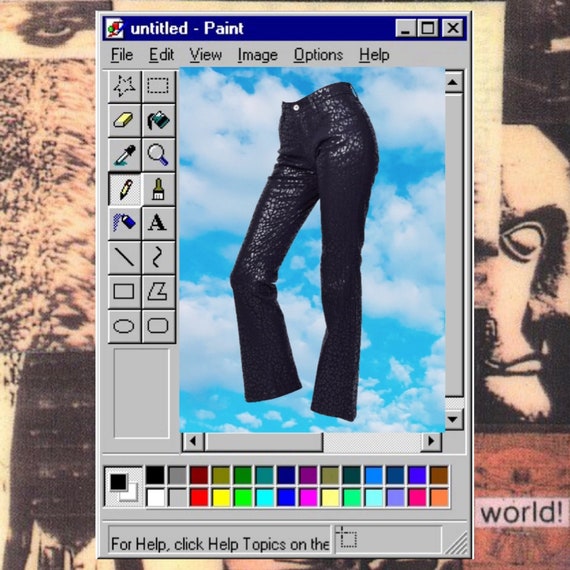Pick the bright red palette color
The width and height of the screenshot is (570, 570).
pos(199,497)
